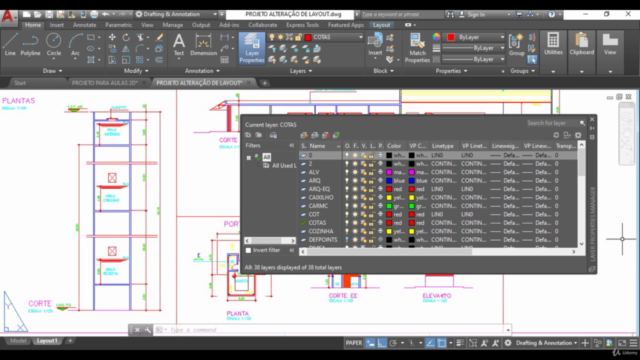Click the Linetype column header
The image size is (640, 360).
443,146
